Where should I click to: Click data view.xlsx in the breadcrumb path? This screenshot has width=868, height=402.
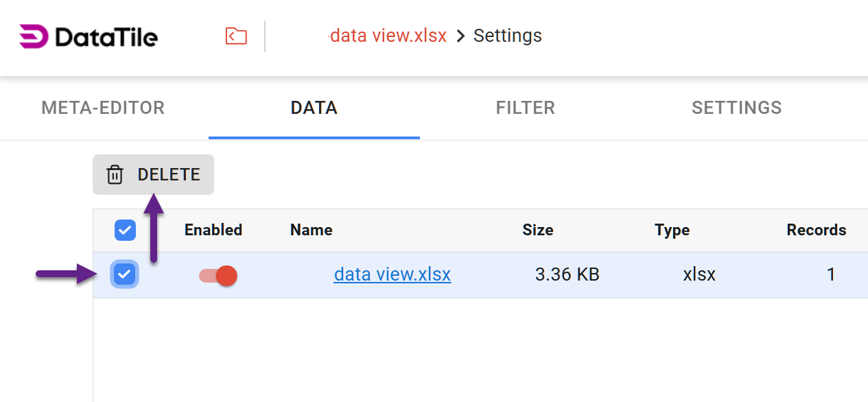coord(388,36)
